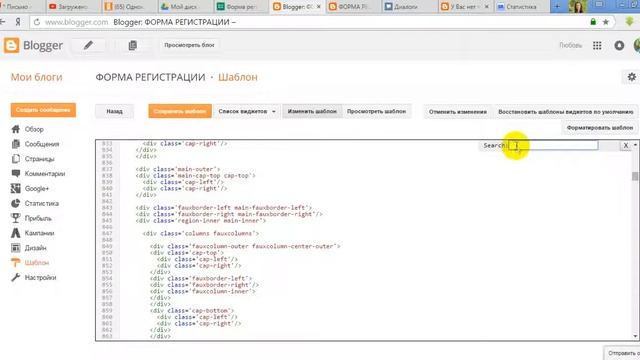
Task: Click the Google+ sidebar icon
Action: (x=16, y=189)
